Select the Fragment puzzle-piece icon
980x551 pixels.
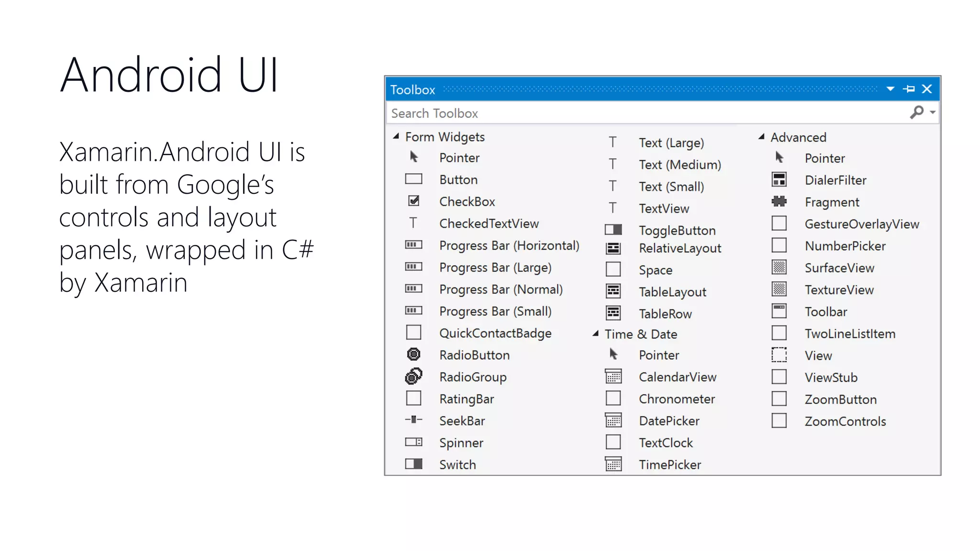(780, 201)
